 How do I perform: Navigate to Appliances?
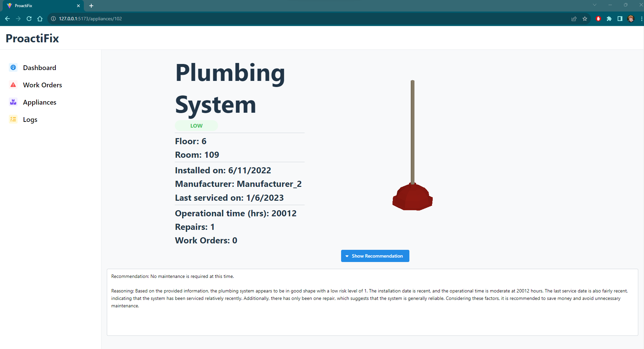click(x=40, y=102)
